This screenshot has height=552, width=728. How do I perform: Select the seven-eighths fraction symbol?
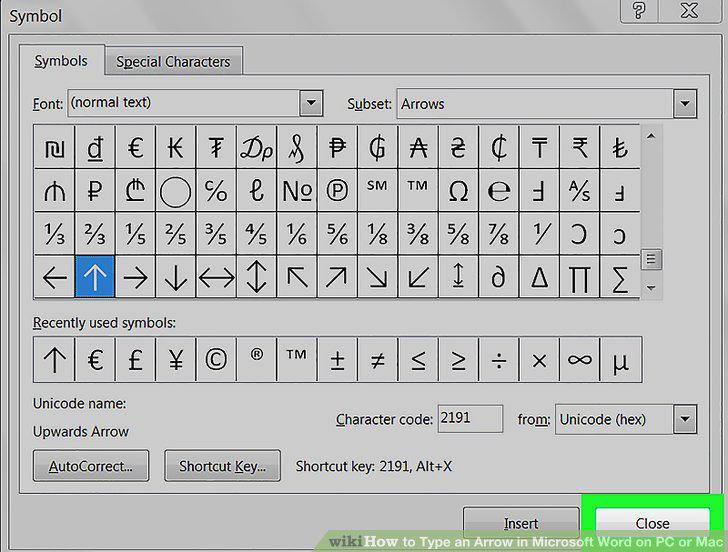click(499, 234)
